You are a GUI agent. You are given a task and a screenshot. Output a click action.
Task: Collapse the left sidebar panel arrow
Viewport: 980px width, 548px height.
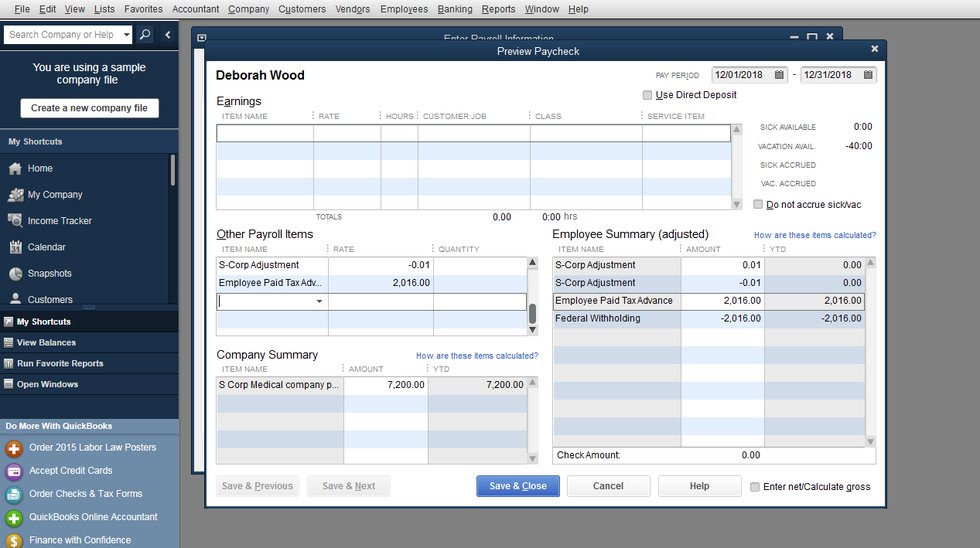click(x=168, y=34)
